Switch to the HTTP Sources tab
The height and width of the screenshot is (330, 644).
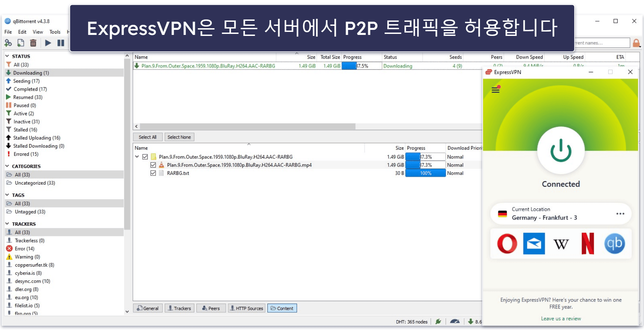[x=247, y=308]
